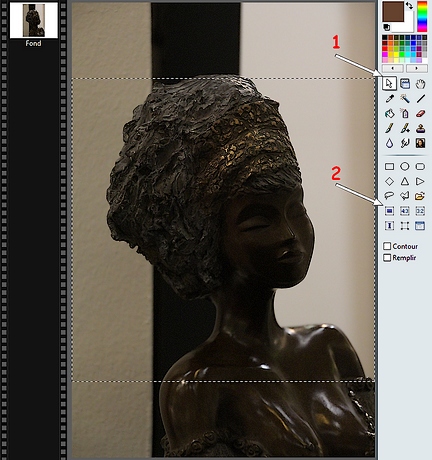Choose the paint bucket fill tool
432x460 pixels.
(x=389, y=114)
